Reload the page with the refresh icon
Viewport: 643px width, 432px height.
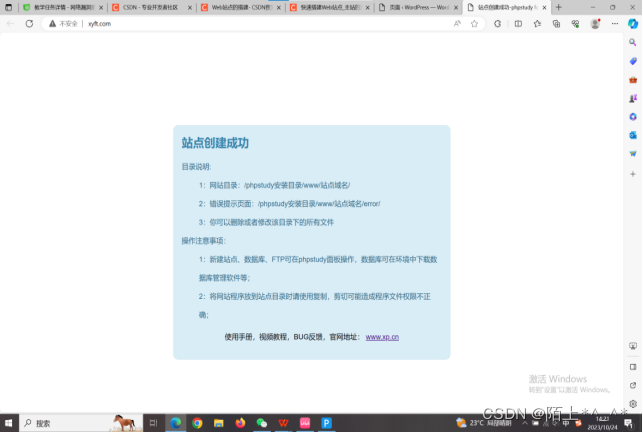[x=29, y=24]
